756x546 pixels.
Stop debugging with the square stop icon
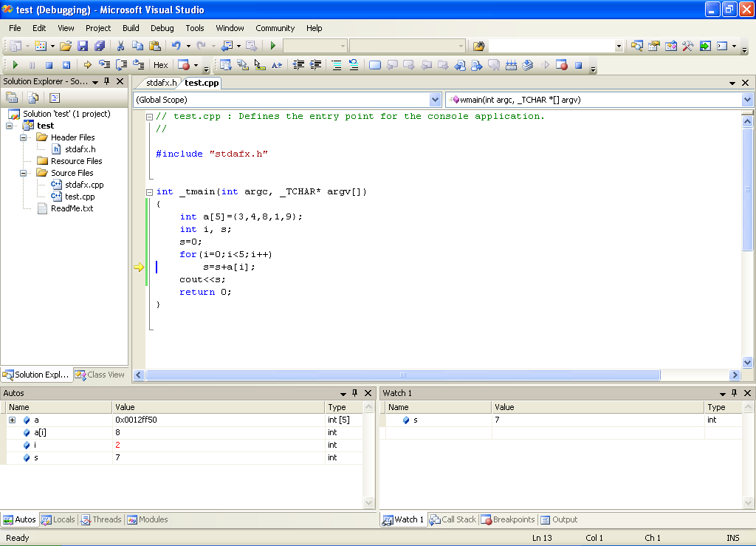coord(49,65)
